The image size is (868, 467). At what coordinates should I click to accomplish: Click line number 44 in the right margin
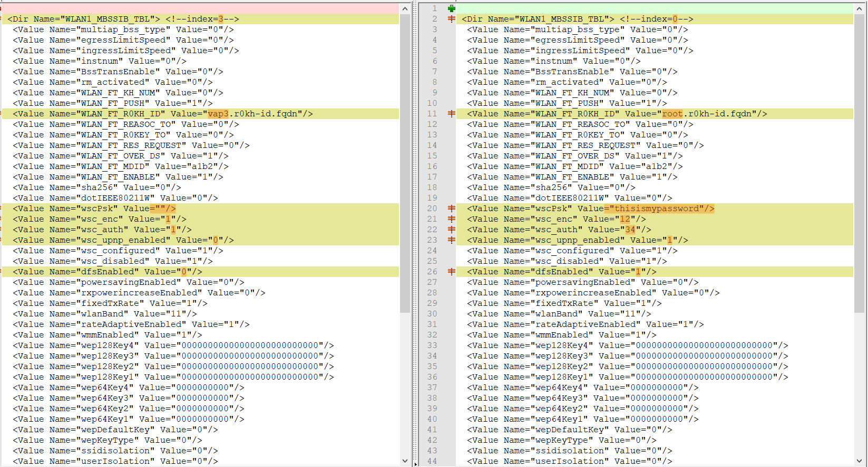tap(432, 461)
